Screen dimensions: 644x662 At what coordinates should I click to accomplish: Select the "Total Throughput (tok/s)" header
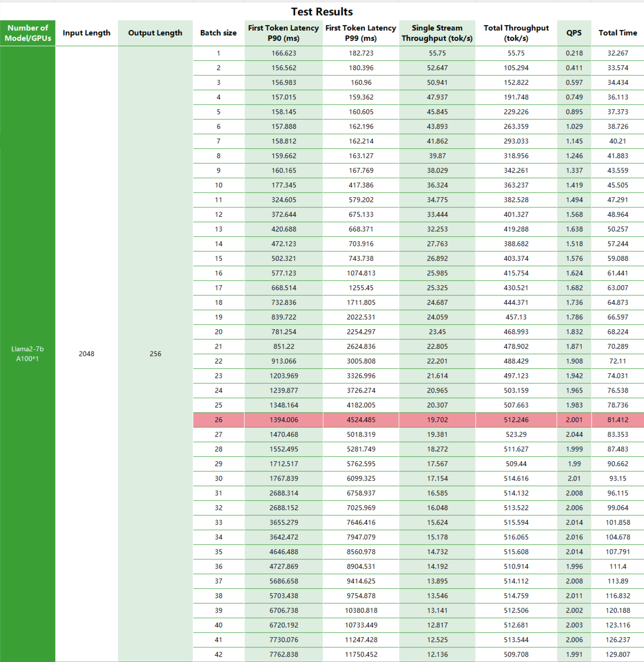click(516, 33)
